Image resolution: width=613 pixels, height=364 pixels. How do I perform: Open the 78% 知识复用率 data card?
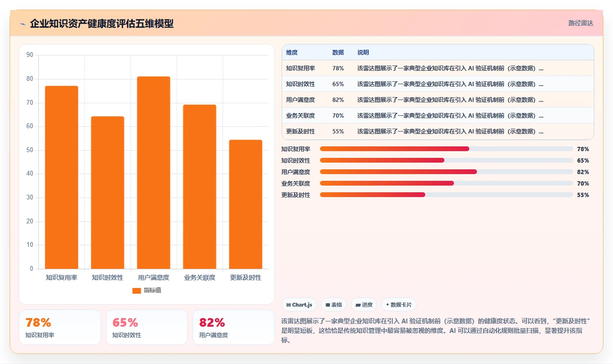(x=60, y=327)
